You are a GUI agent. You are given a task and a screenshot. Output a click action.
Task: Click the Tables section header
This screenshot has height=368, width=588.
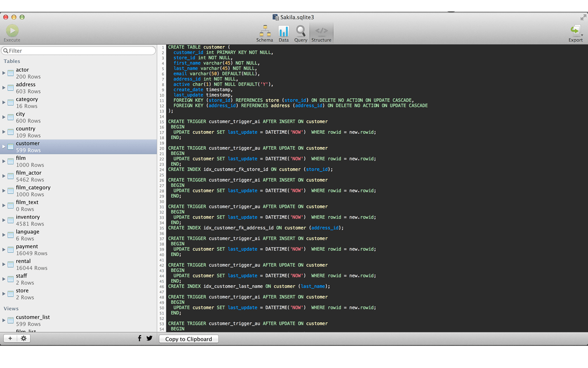click(x=12, y=61)
